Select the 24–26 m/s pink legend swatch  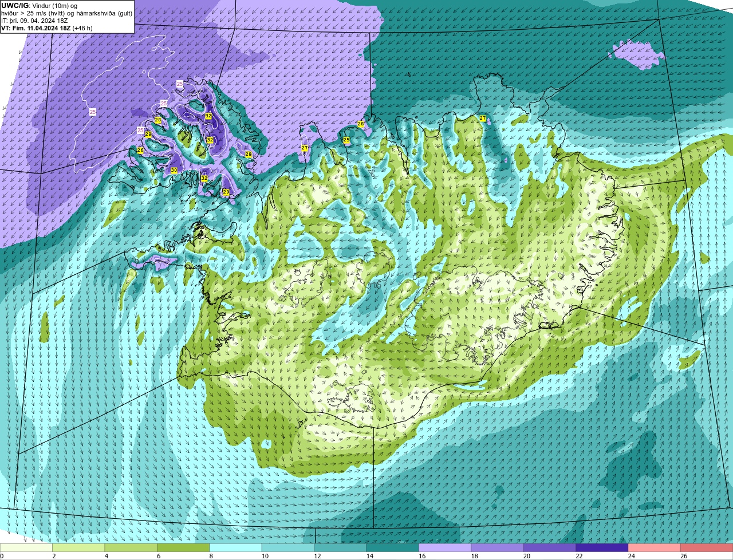[x=655, y=548]
